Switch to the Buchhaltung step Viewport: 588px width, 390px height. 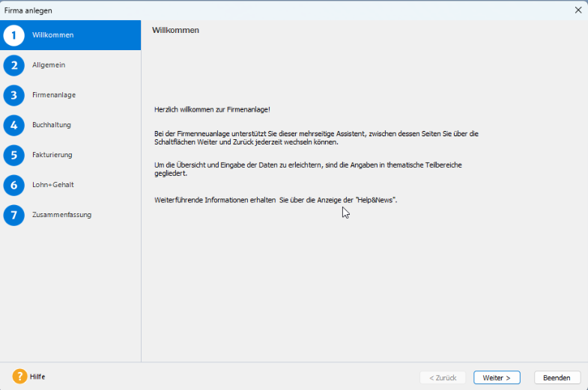[x=52, y=125]
